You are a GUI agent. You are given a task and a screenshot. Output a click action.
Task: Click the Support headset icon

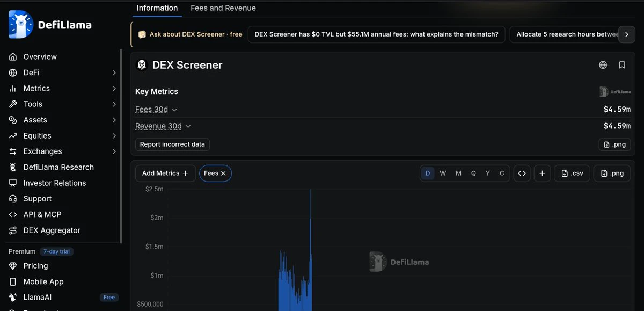click(13, 199)
